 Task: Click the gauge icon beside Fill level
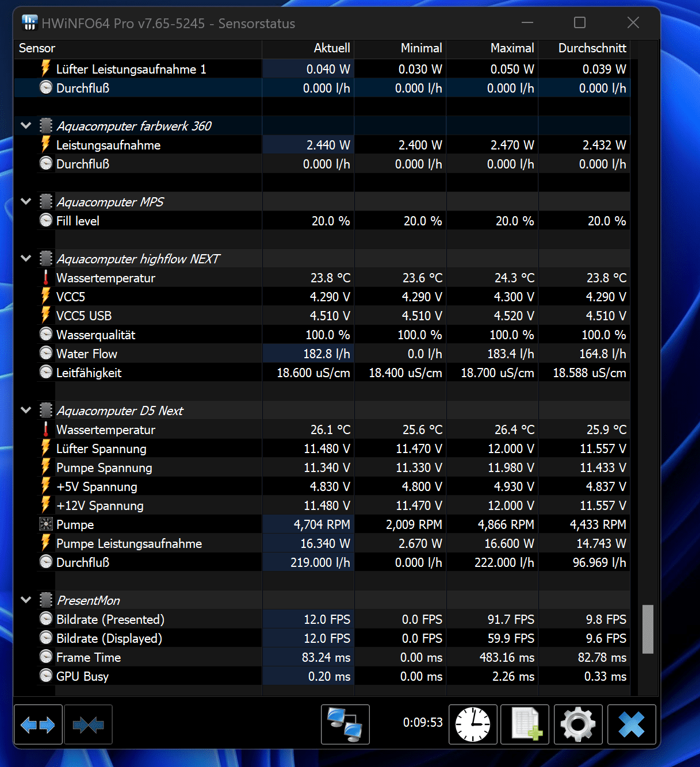click(x=46, y=221)
